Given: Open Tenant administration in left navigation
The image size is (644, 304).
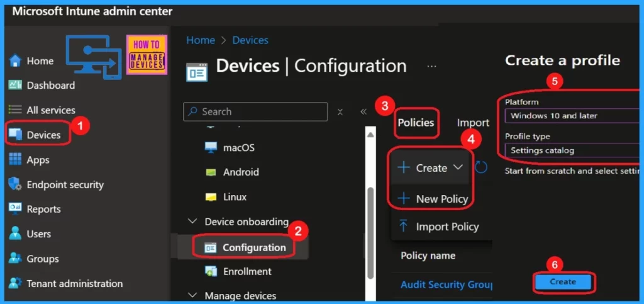Looking at the screenshot, I should [x=74, y=283].
